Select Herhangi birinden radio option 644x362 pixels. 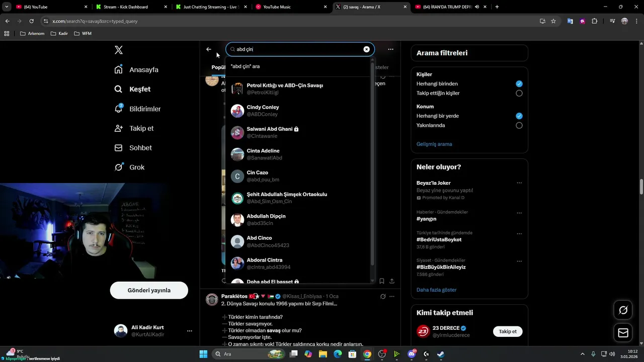519,84
